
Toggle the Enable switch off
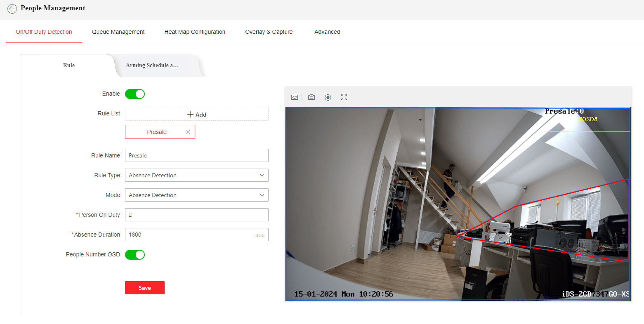(x=135, y=94)
